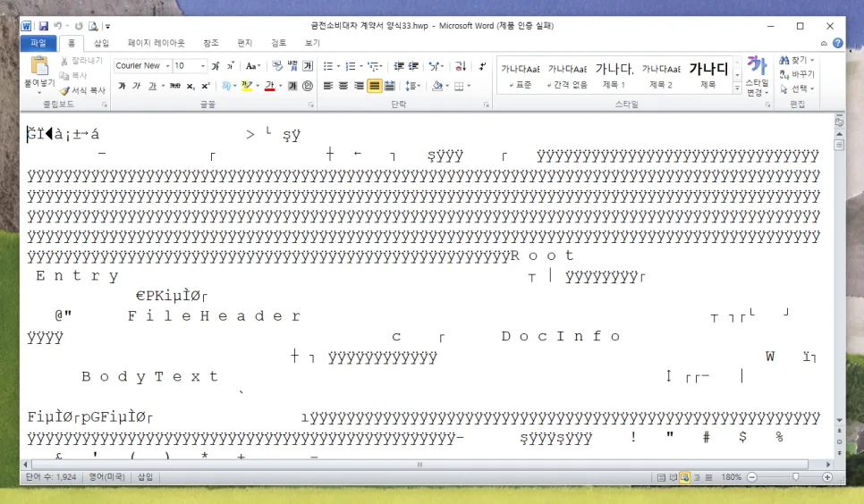Click the Word Help question mark icon

click(837, 43)
